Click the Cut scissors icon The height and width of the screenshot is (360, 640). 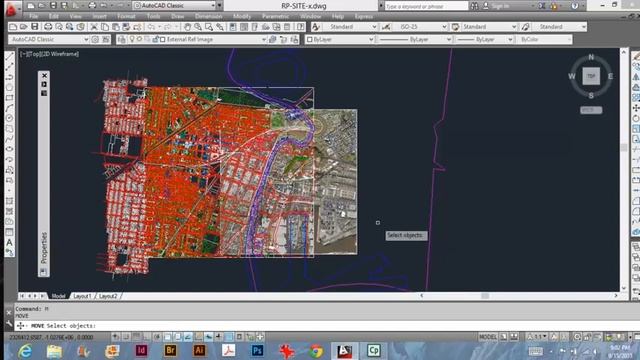point(94,27)
